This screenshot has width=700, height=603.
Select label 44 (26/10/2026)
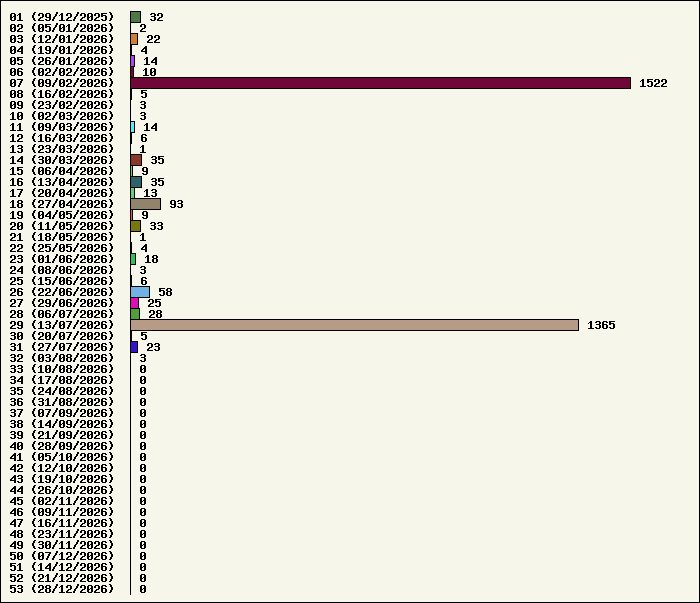pos(62,490)
